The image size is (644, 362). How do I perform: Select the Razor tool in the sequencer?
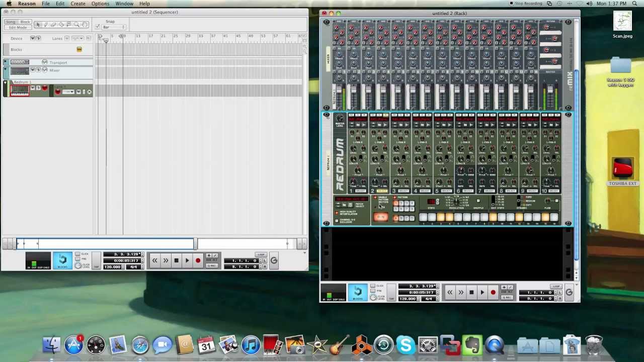pyautogui.click(x=61, y=24)
